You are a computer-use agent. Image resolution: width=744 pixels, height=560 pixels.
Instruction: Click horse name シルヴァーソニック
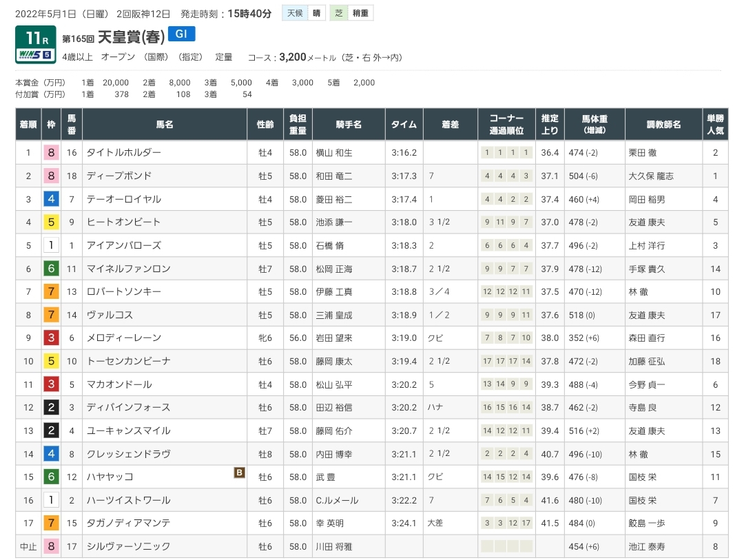click(128, 546)
